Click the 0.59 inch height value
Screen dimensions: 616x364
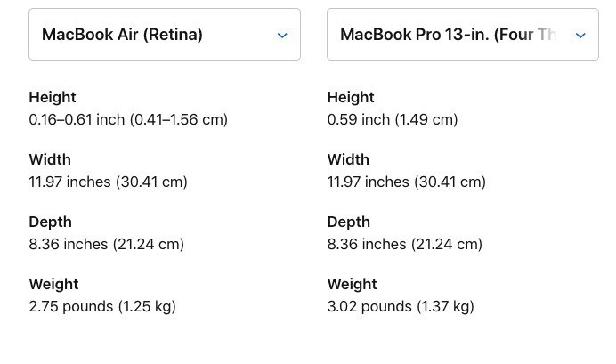(393, 120)
